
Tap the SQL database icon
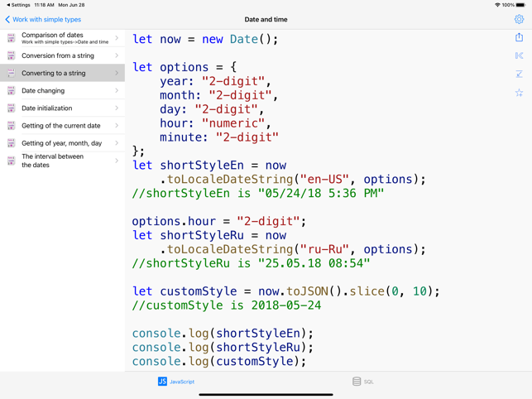click(357, 382)
